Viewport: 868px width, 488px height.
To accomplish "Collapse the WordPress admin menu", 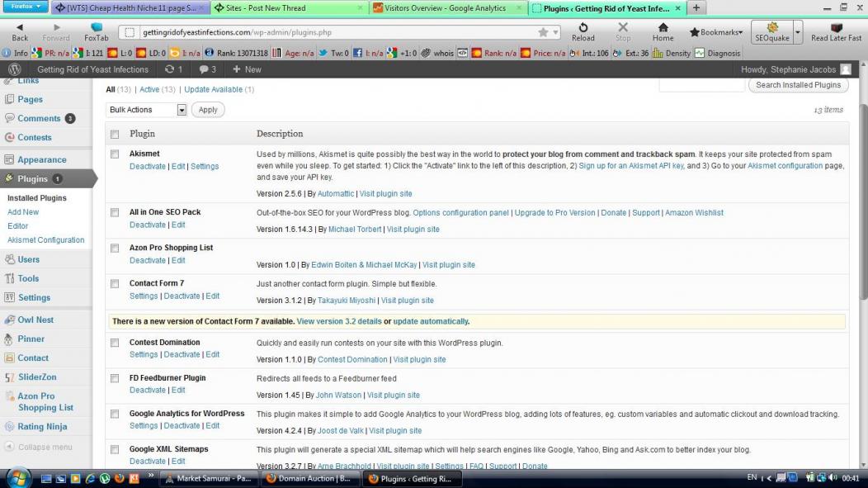I will 38,447.
